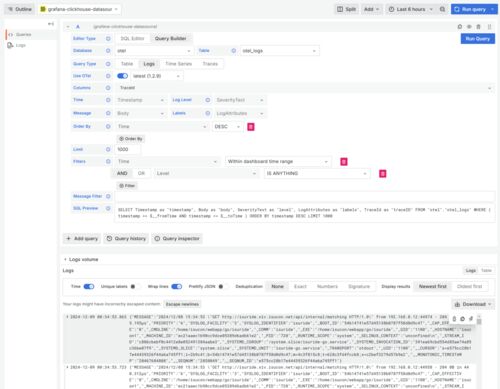Open the Log Level SeverityText dropdown
Viewport: 500px width, 389px height.
tap(239, 100)
